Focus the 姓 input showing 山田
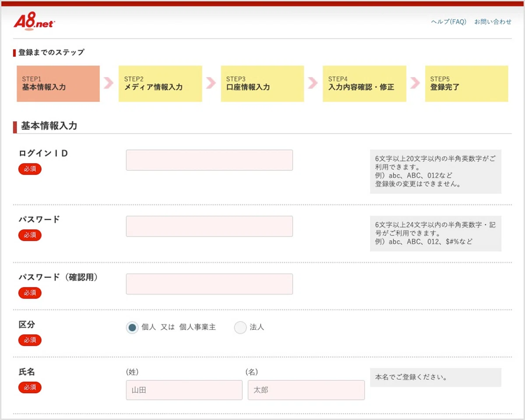Viewport: 525px width, 420px height. pyautogui.click(x=184, y=390)
